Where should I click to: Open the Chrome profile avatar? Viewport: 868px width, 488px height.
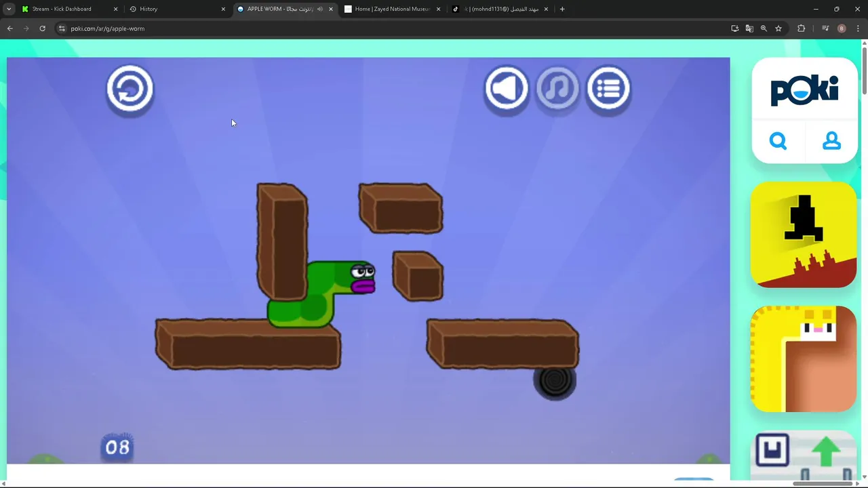(842, 28)
